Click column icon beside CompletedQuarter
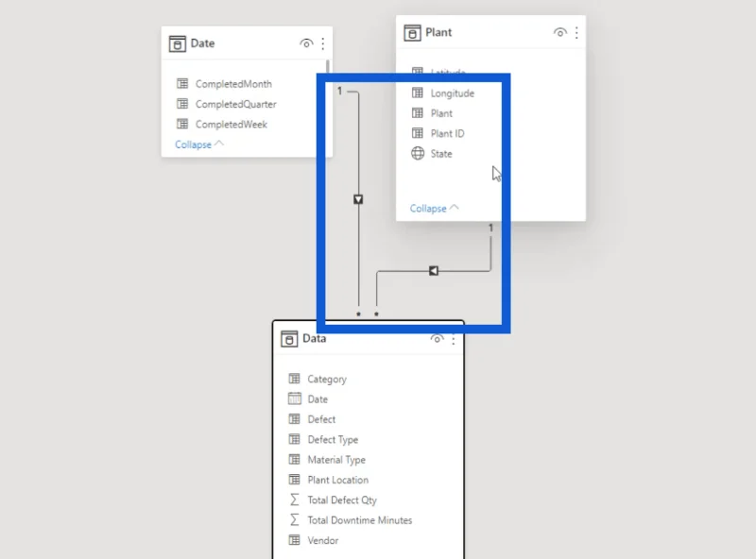The height and width of the screenshot is (559, 756). tap(182, 103)
